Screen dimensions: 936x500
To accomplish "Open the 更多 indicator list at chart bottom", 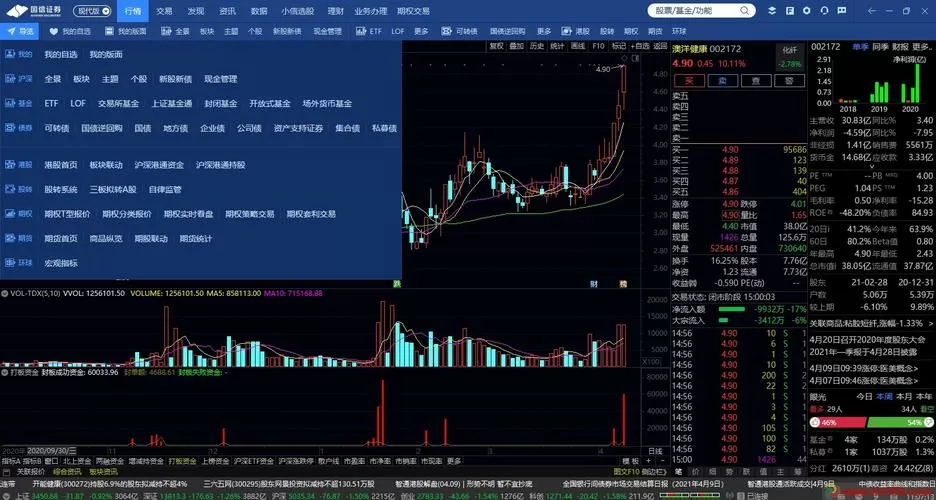I will 454,461.
